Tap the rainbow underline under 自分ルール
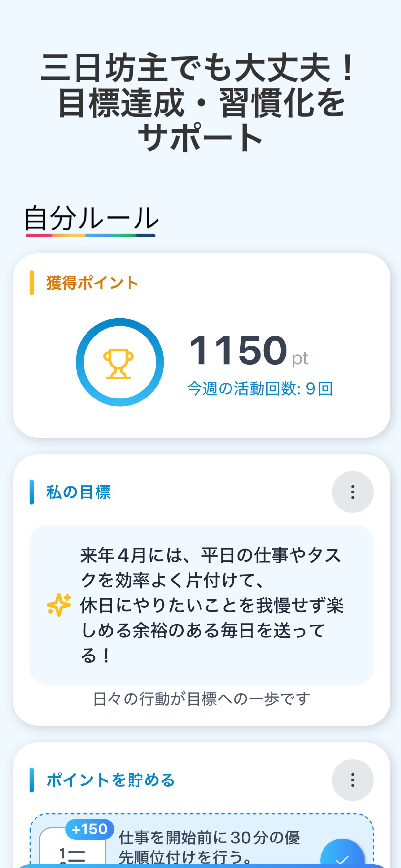The image size is (401, 868). (90, 235)
